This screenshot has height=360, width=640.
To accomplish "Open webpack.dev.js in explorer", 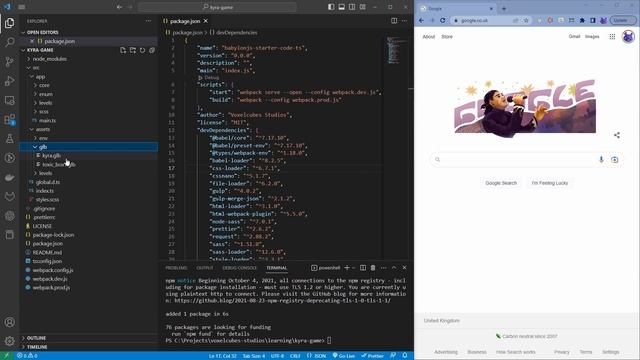I will coord(50,279).
